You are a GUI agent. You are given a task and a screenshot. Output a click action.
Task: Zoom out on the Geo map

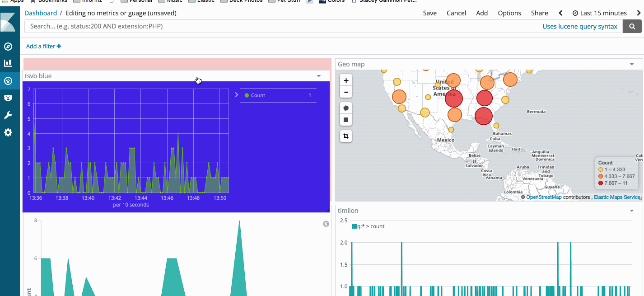pyautogui.click(x=346, y=92)
